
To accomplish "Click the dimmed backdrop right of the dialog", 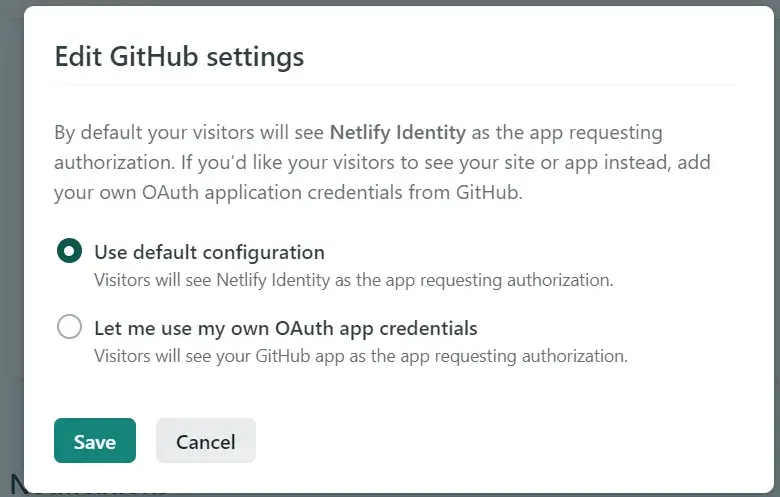I will (x=777, y=249).
